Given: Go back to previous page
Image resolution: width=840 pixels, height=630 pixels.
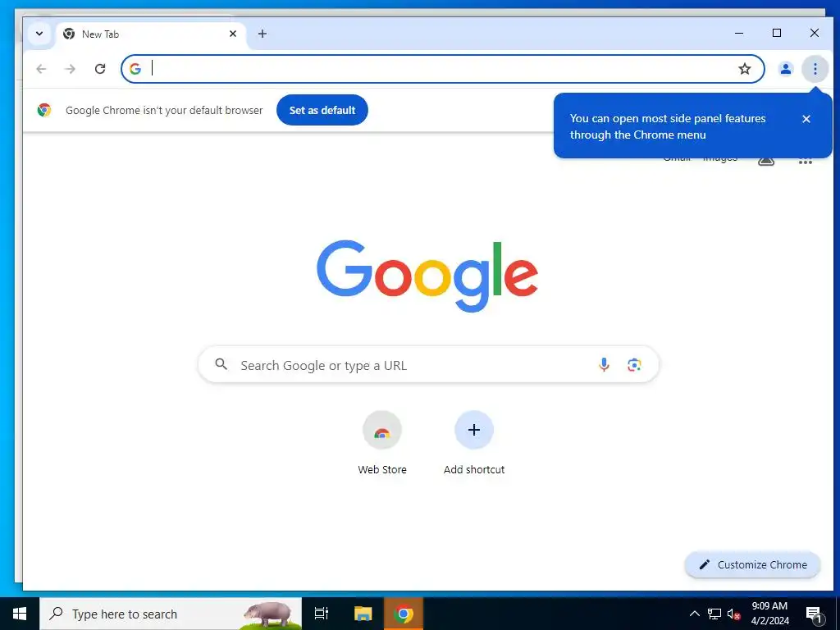Looking at the screenshot, I should 41,69.
